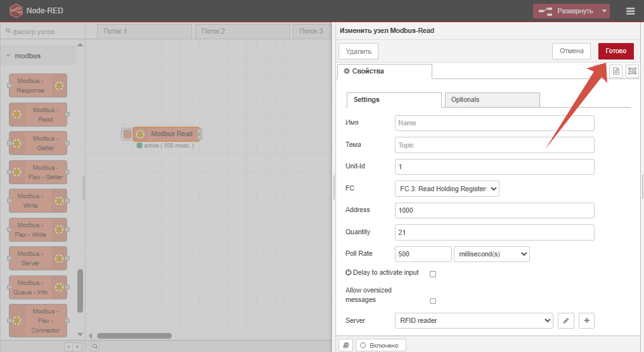Click the canvas search magnifier icon
Screen dimensions: 644x352
click(x=95, y=347)
